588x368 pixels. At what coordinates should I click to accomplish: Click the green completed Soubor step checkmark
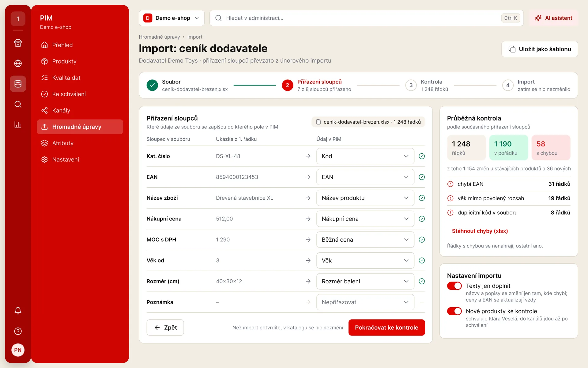(152, 85)
